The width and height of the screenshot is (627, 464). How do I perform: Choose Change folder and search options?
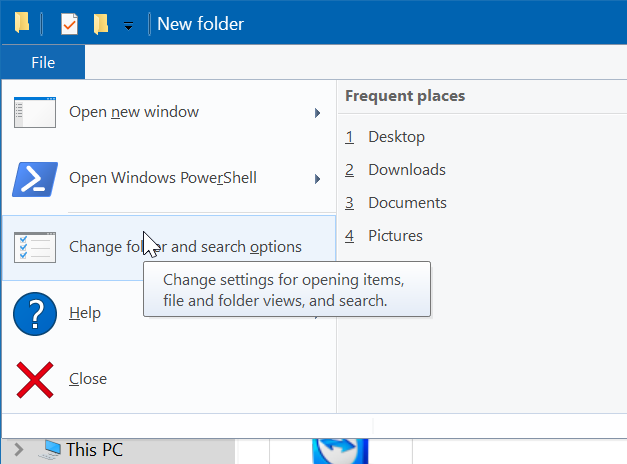pyautogui.click(x=169, y=247)
